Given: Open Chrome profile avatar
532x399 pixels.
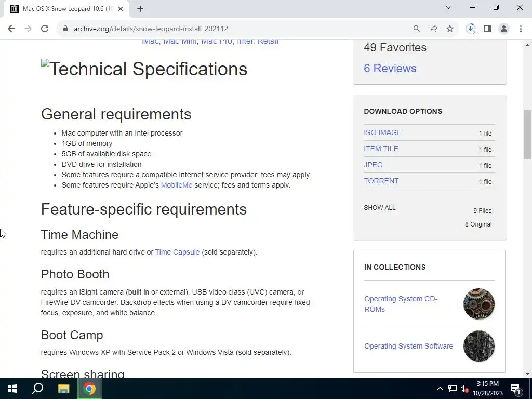Looking at the screenshot, I should (x=504, y=29).
